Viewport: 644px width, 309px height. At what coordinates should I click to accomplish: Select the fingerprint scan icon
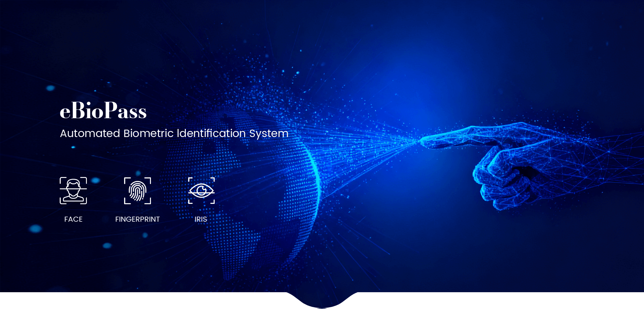(138, 190)
